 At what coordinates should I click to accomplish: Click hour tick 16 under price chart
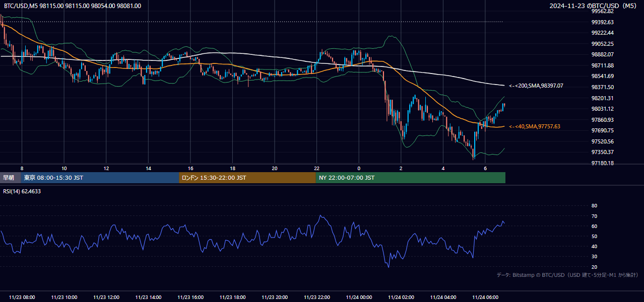point(190,168)
